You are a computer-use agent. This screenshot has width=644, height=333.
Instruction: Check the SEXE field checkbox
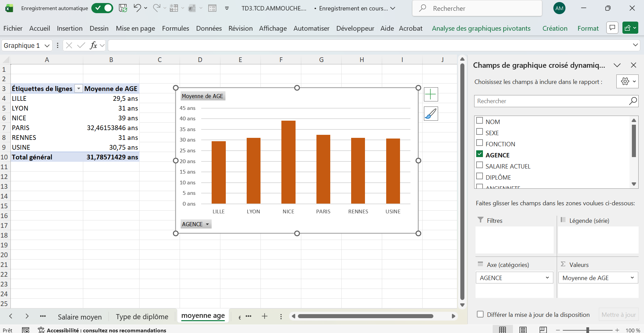pyautogui.click(x=480, y=132)
